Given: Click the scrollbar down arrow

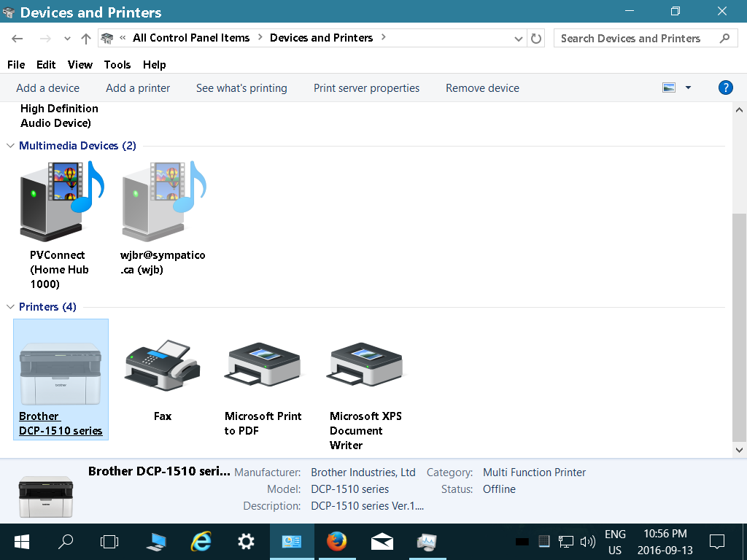Looking at the screenshot, I should click(x=740, y=450).
